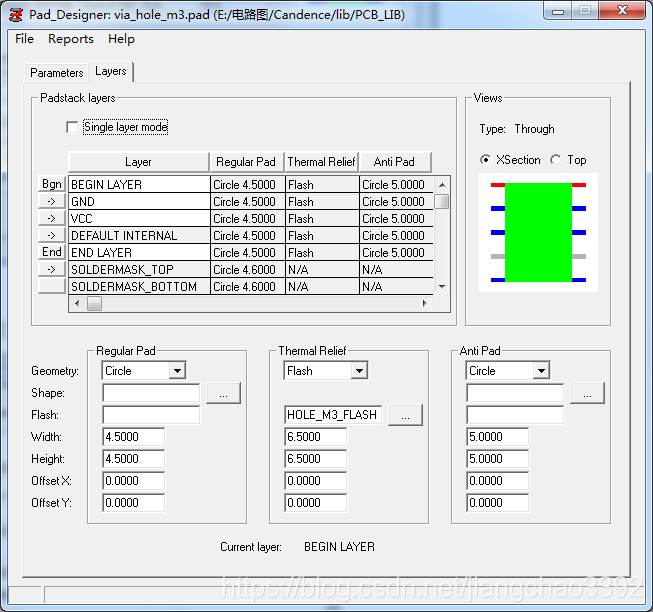This screenshot has width=653, height=612.
Task: Select the Layers tab
Action: click(x=110, y=71)
